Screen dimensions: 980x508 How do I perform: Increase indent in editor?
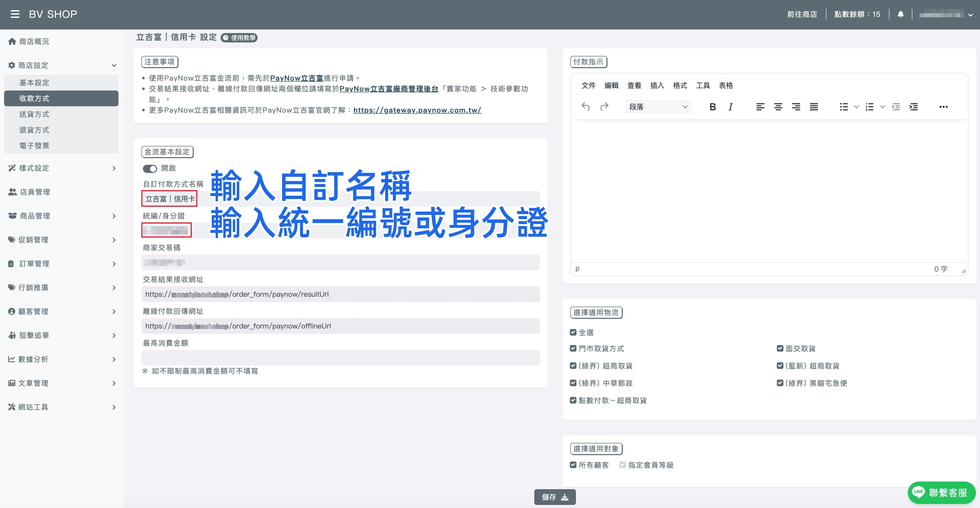(x=913, y=107)
